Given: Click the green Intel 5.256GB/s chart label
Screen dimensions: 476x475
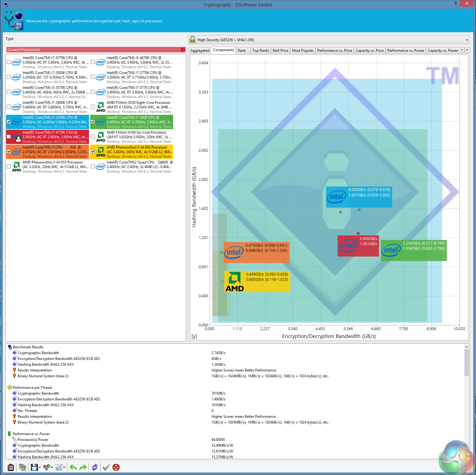Looking at the screenshot, I should click(414, 250).
